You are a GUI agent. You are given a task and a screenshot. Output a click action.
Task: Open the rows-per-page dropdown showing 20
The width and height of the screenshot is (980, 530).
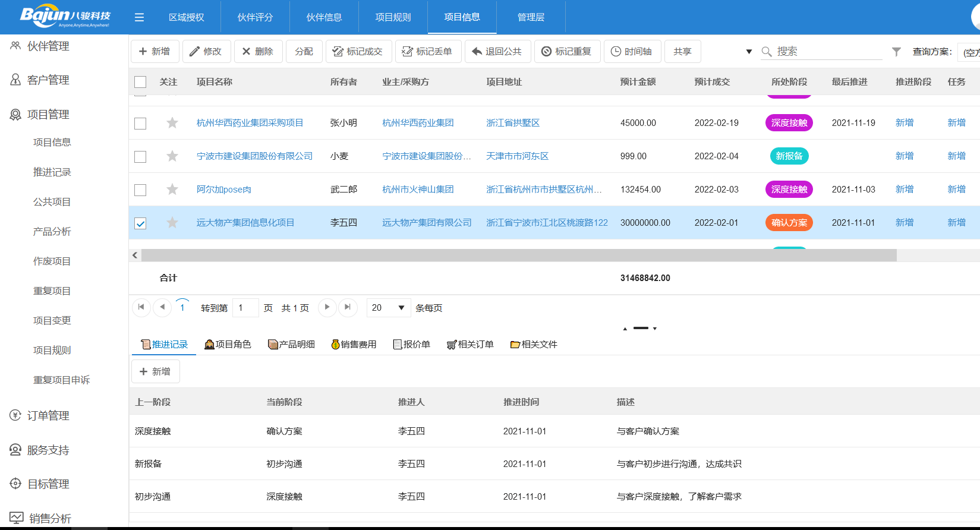pyautogui.click(x=388, y=308)
